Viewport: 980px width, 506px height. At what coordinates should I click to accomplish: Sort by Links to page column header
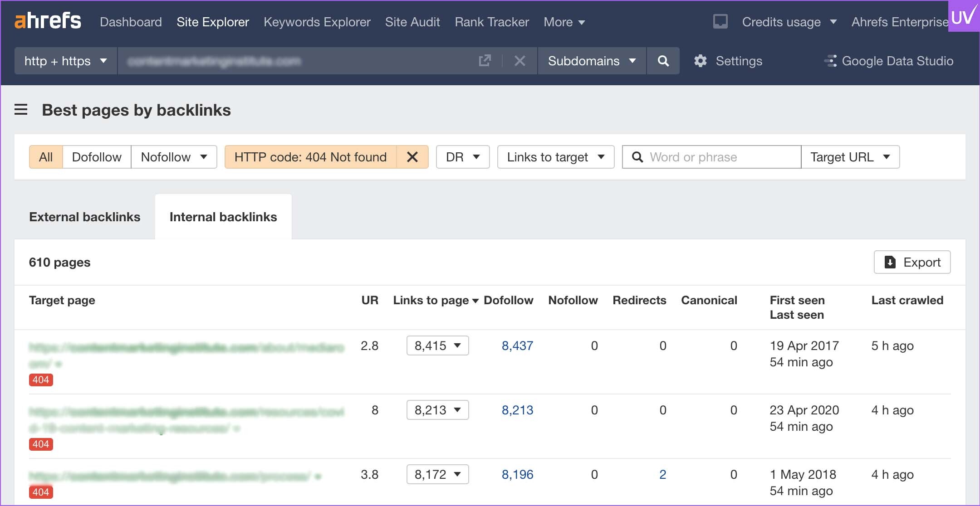(x=436, y=300)
